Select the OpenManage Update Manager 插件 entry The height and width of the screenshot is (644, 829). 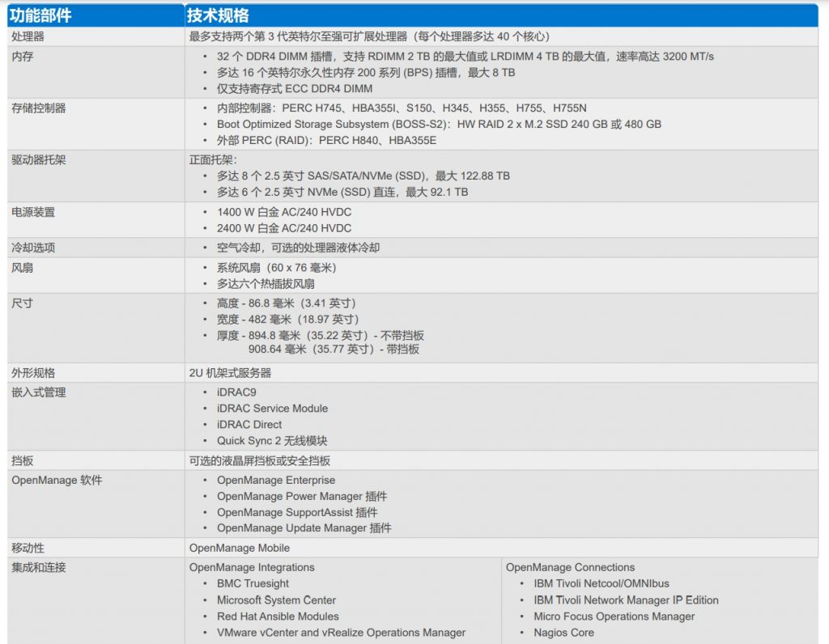tap(304, 528)
